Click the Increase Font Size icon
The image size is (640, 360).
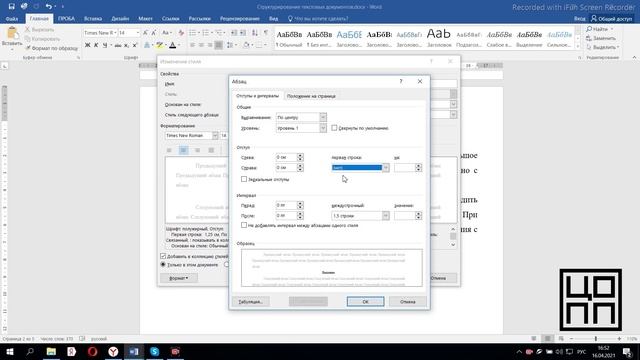click(146, 33)
